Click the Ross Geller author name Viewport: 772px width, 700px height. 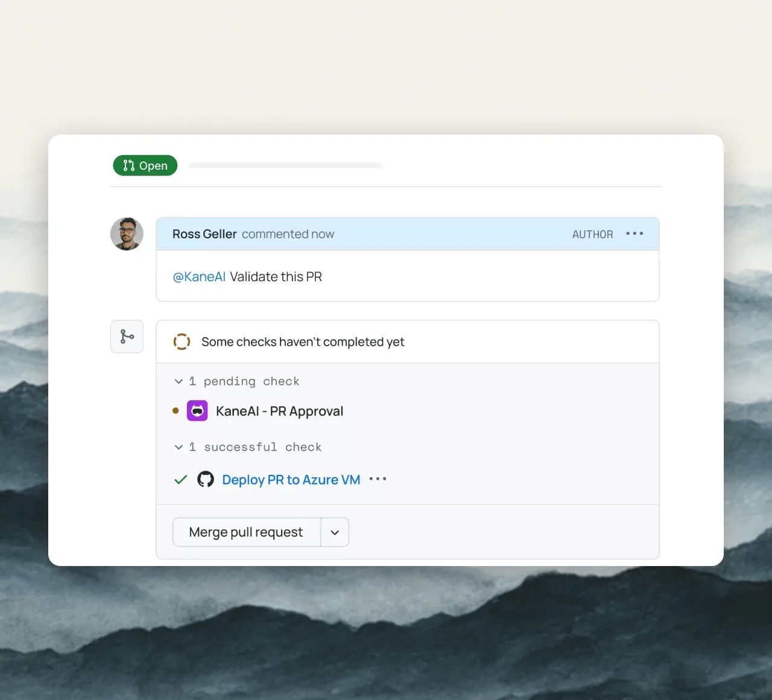click(204, 234)
